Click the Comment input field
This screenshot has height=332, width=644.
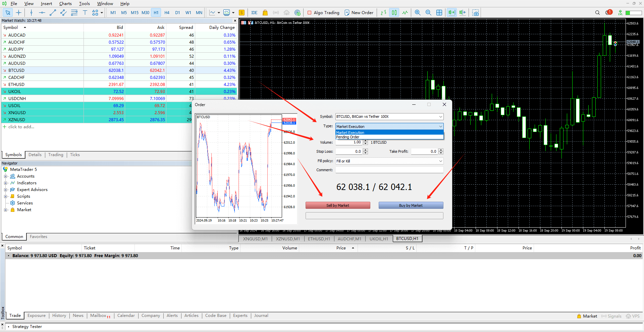click(x=389, y=170)
